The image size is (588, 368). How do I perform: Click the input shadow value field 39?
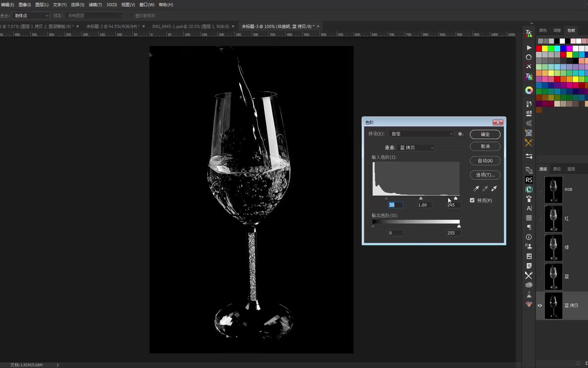395,205
